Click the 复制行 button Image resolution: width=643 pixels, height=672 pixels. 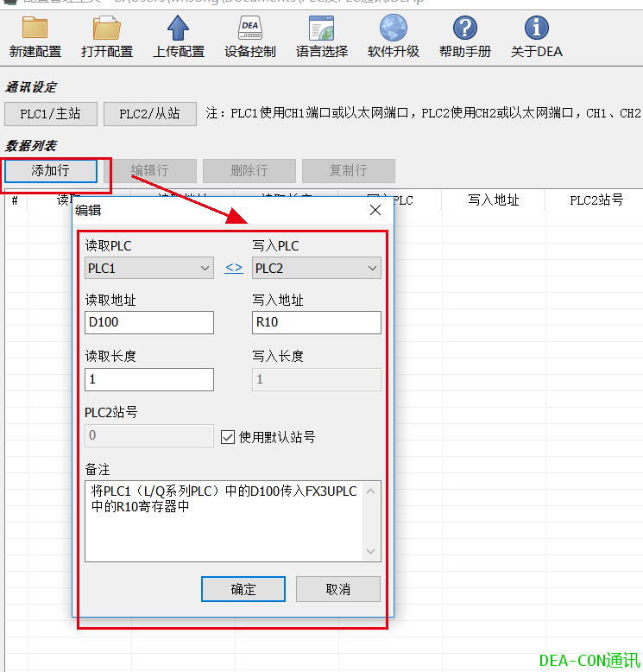pyautogui.click(x=349, y=170)
